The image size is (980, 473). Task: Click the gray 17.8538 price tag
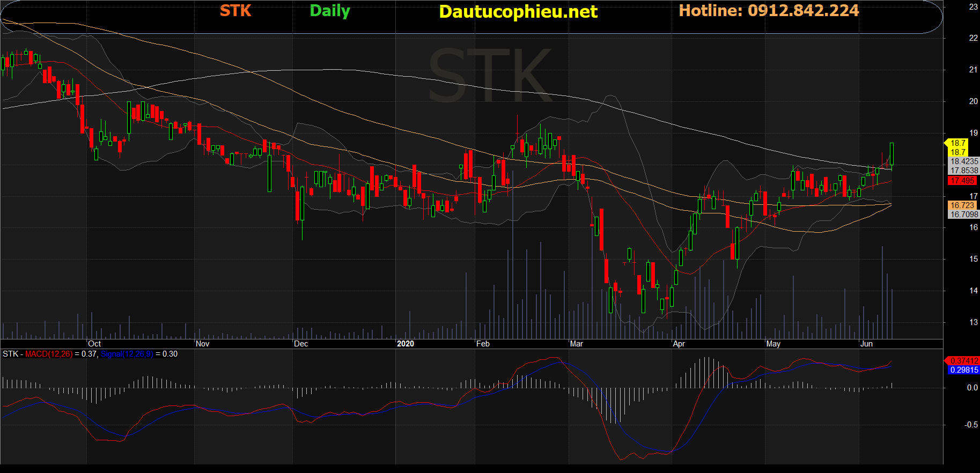tap(964, 171)
